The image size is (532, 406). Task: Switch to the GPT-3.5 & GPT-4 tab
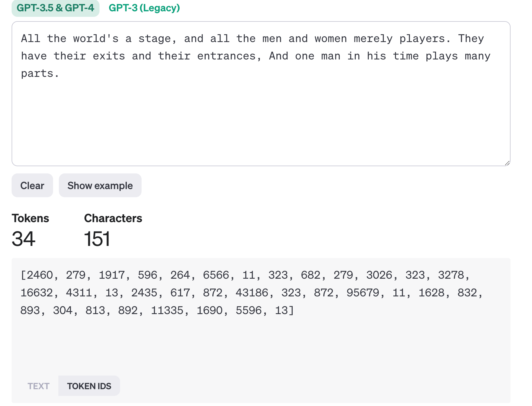coord(55,8)
